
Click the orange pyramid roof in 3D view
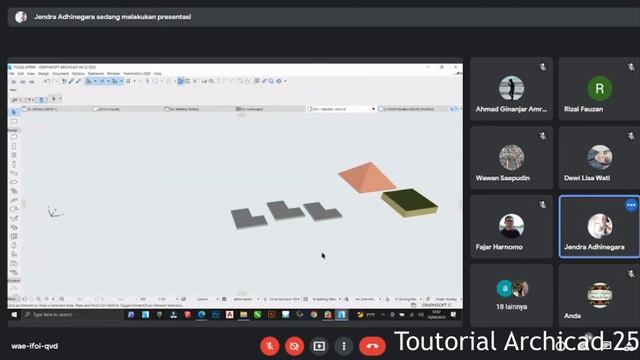tap(367, 177)
